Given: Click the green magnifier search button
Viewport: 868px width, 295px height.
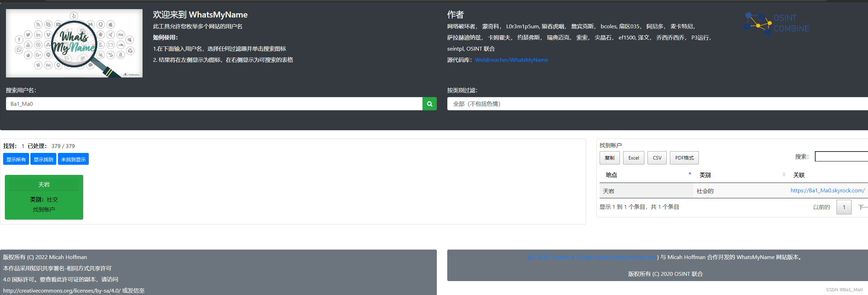Looking at the screenshot, I should 429,104.
